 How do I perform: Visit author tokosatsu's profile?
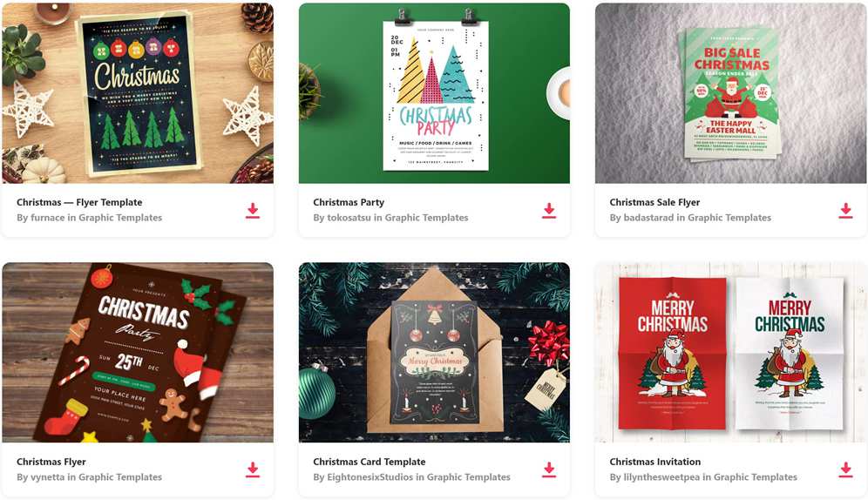(x=349, y=218)
